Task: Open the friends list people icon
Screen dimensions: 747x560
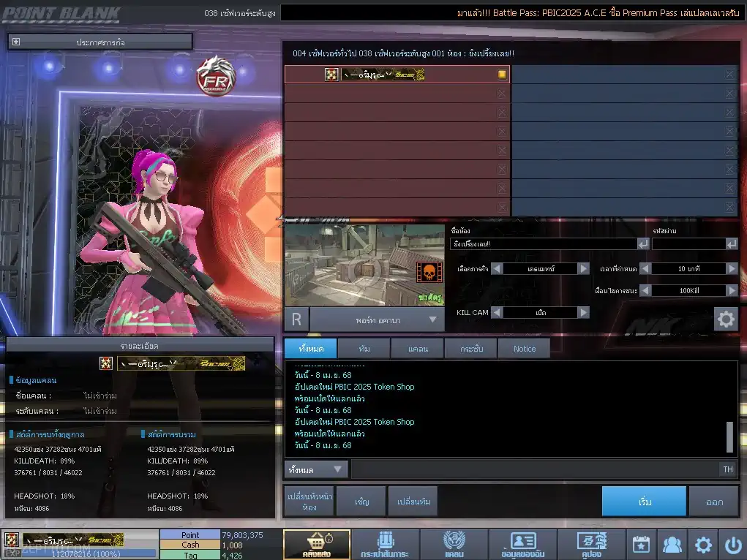Action: pyautogui.click(x=672, y=545)
